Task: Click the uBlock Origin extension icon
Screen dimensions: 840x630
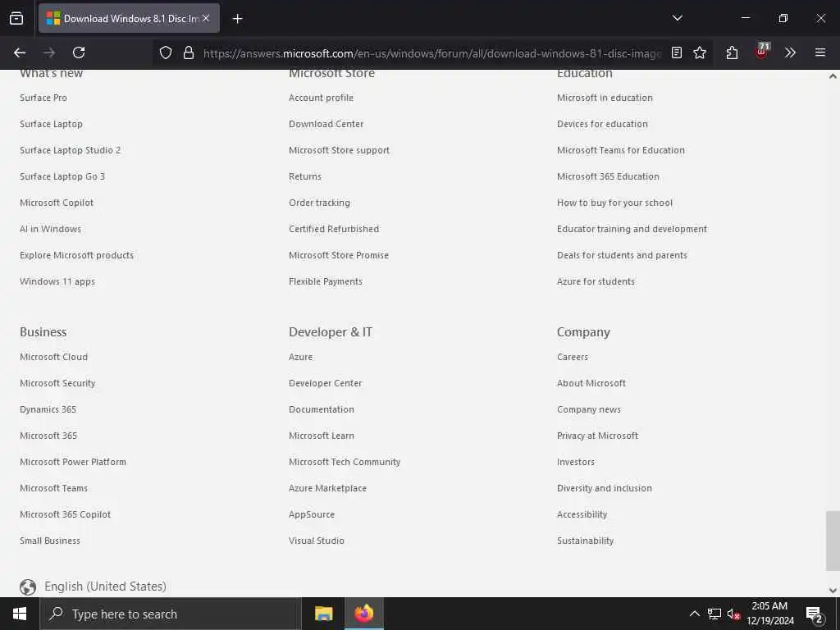Action: [x=762, y=52]
